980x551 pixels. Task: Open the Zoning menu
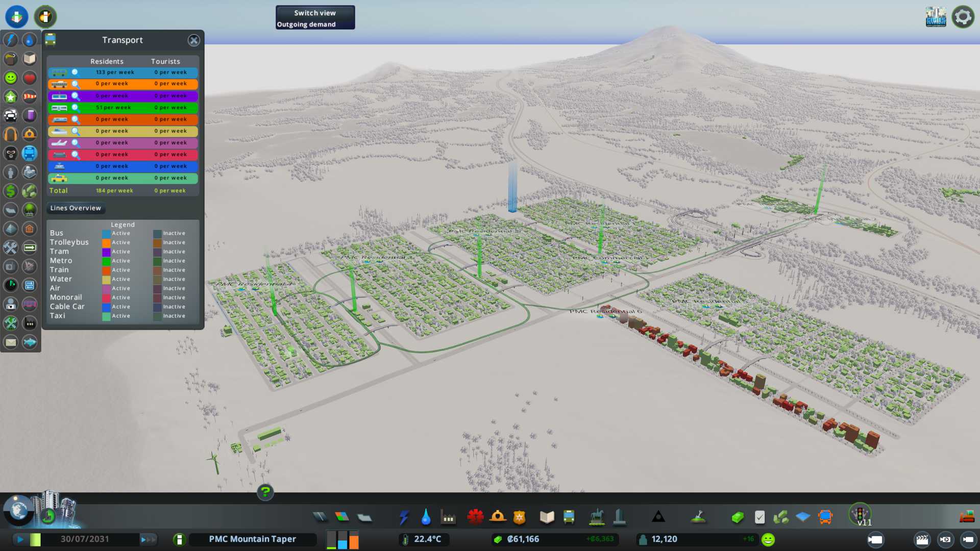click(342, 517)
